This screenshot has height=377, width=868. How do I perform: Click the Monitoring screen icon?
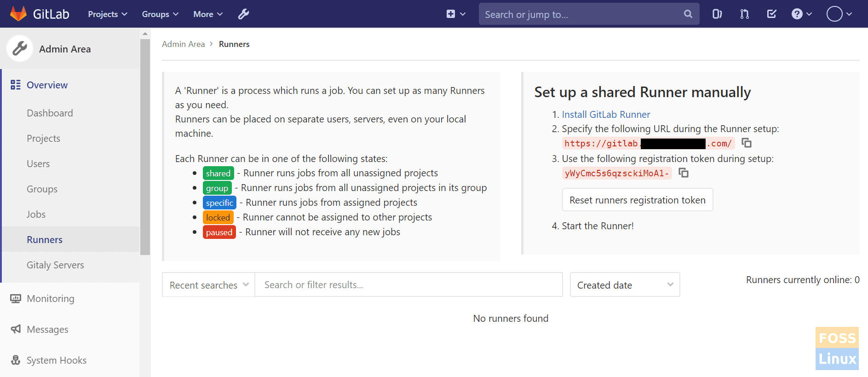coord(16,299)
